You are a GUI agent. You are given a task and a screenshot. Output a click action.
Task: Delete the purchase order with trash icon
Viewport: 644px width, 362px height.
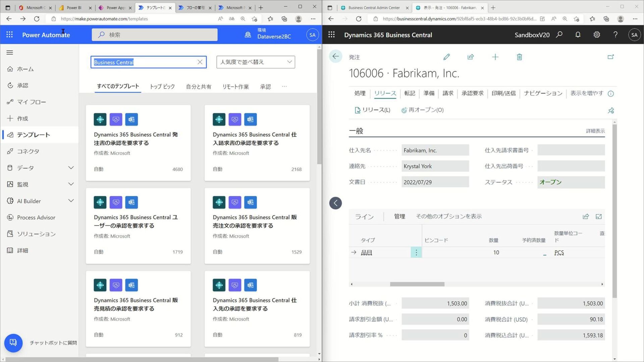point(519,57)
